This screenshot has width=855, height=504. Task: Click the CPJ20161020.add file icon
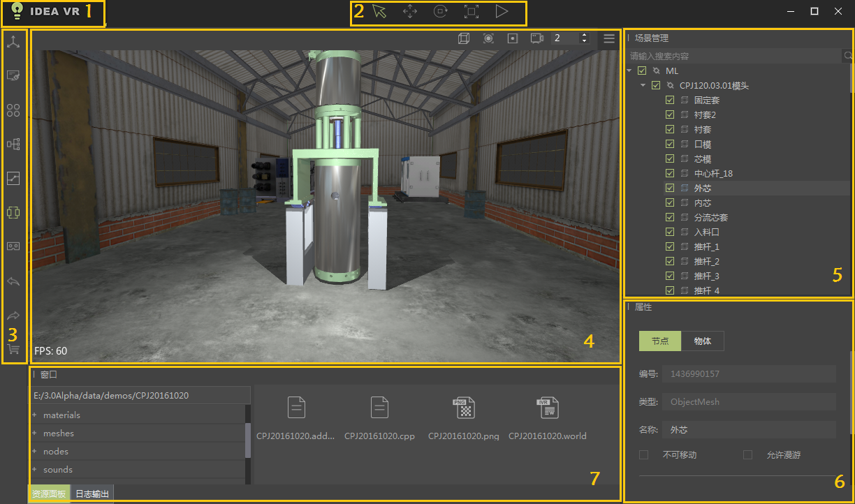[297, 406]
